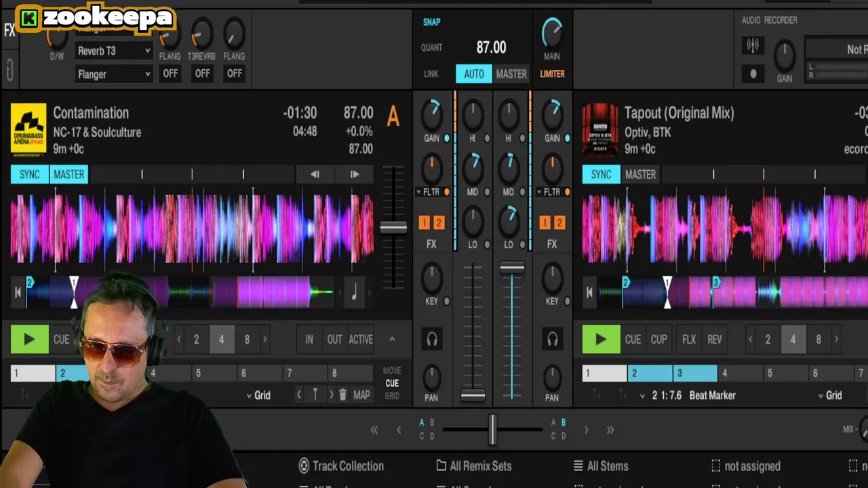Click OFF button under T3REVRB
868x488 pixels.
[x=202, y=73]
